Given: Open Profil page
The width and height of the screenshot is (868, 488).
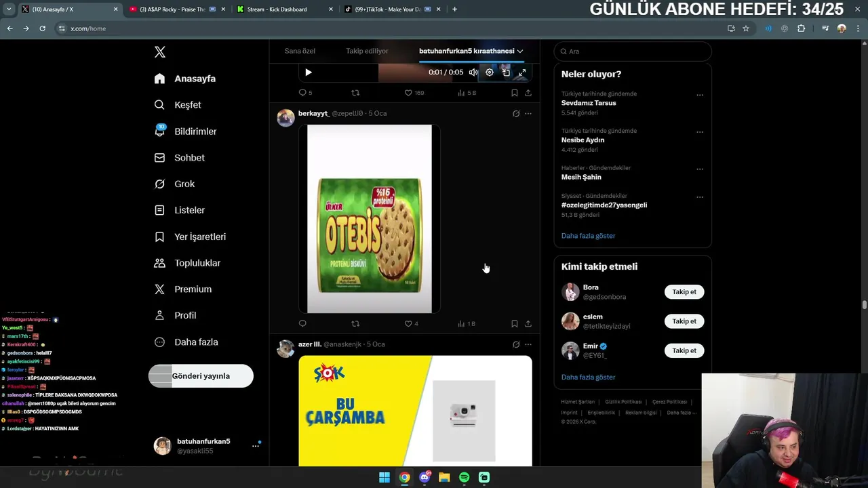Looking at the screenshot, I should (175, 315).
